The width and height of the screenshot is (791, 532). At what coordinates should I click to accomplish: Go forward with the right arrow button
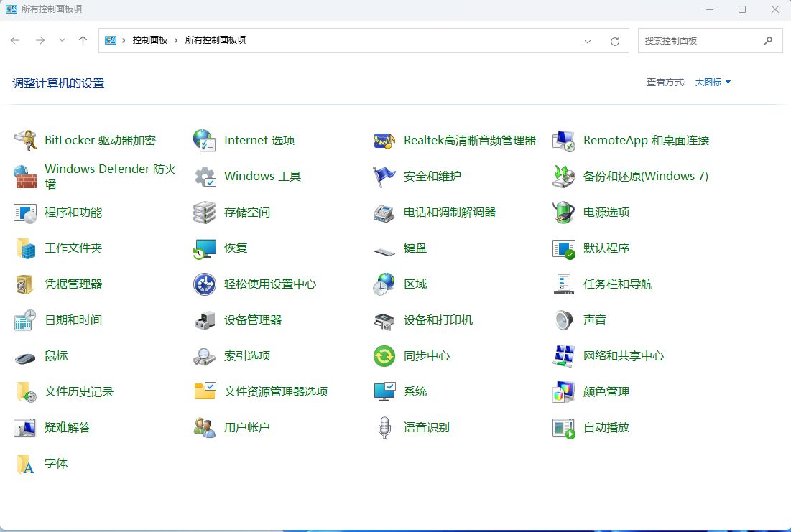[40, 40]
